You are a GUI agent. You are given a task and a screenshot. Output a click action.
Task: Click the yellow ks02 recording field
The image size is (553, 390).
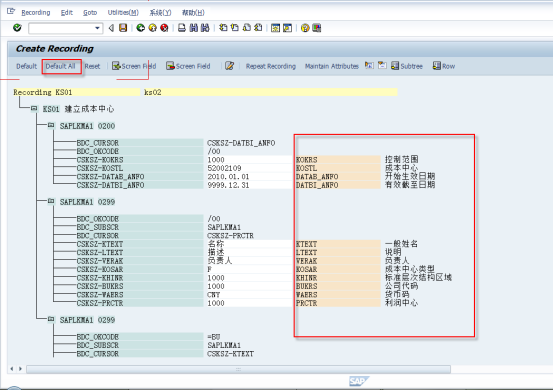coord(270,92)
